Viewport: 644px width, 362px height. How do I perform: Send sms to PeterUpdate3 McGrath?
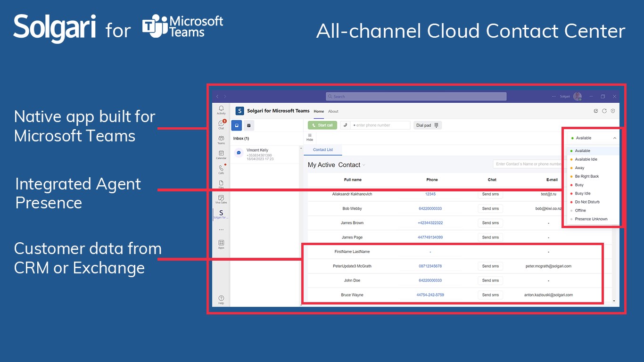pyautogui.click(x=490, y=266)
